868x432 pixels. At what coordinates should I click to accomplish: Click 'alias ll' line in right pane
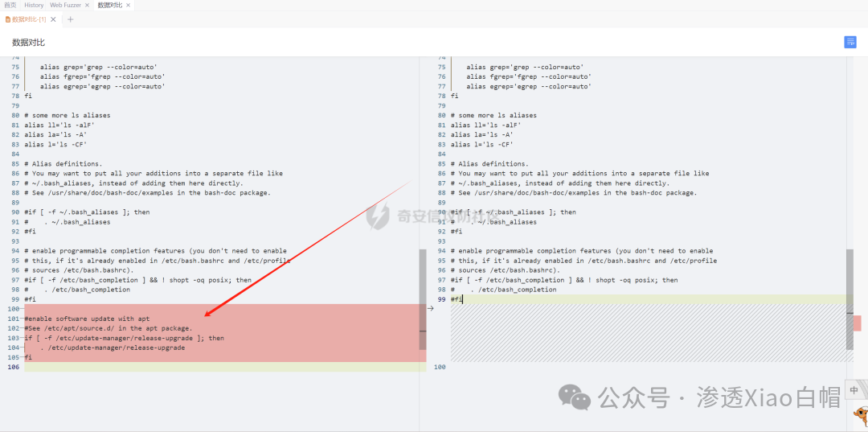(485, 125)
